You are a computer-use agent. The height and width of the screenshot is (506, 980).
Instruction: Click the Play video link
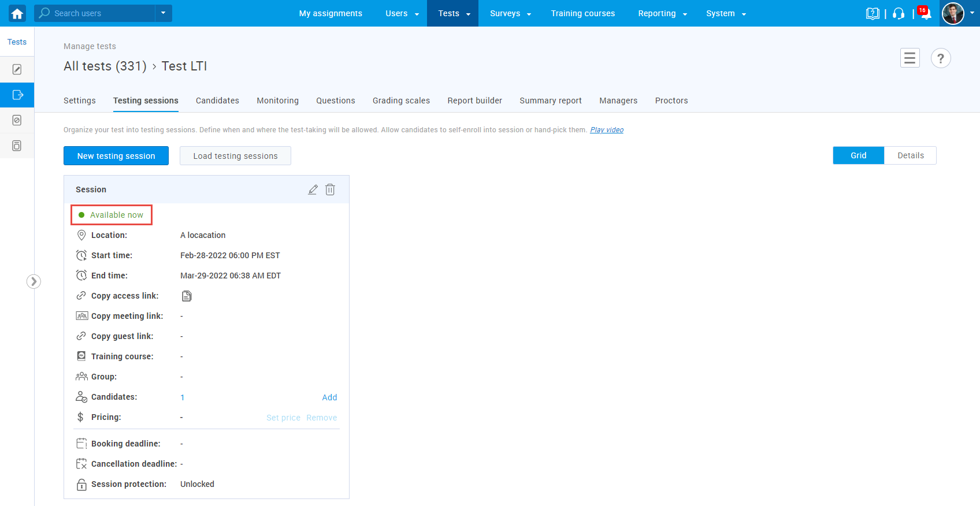606,130
